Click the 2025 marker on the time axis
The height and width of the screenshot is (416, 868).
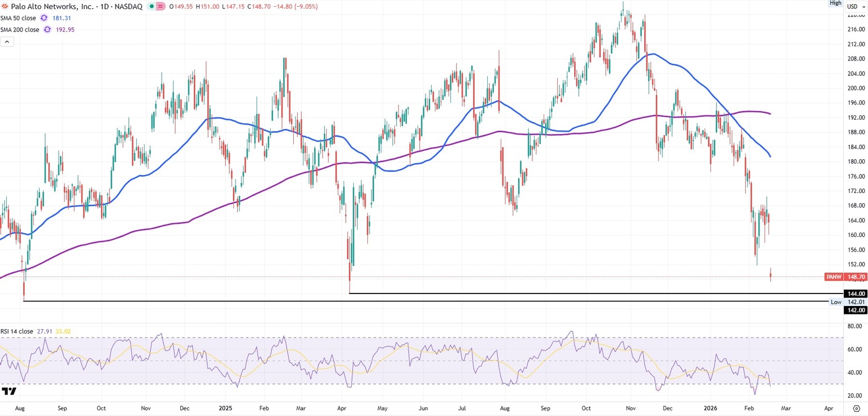tap(225, 408)
